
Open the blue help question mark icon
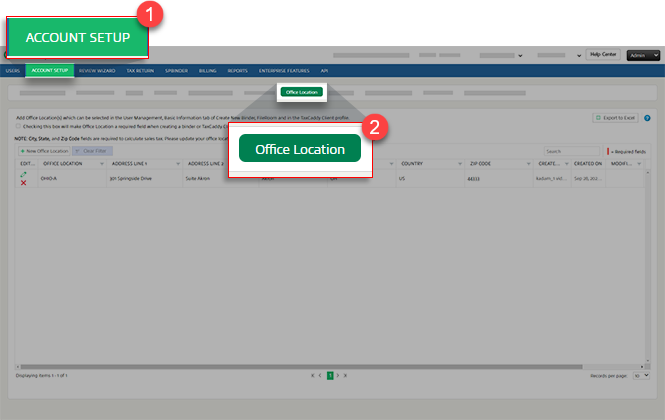tap(647, 118)
